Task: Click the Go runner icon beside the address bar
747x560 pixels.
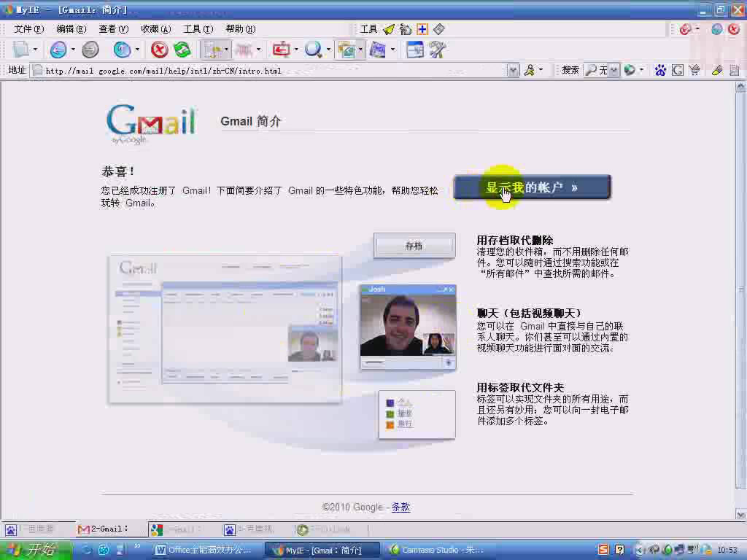Action: point(530,71)
